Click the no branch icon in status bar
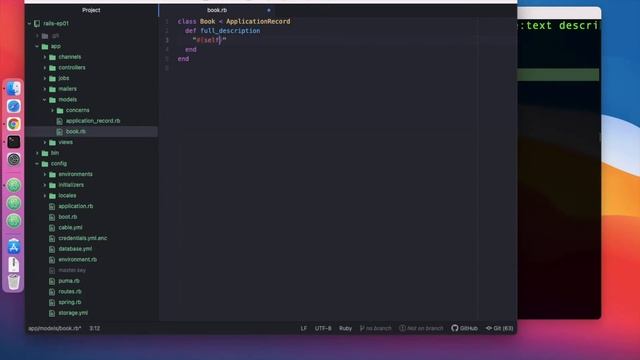 click(x=362, y=328)
